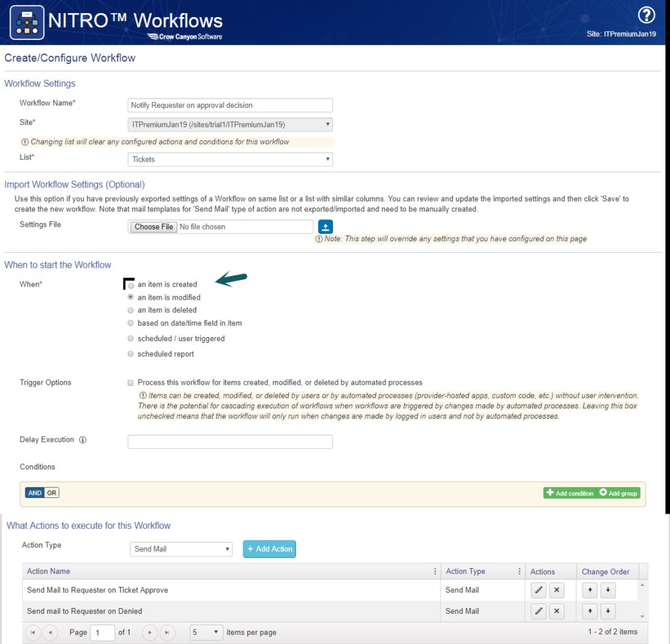Click Add condition in the conditions panel
Viewport: 670px width, 644px height.
[568, 493]
